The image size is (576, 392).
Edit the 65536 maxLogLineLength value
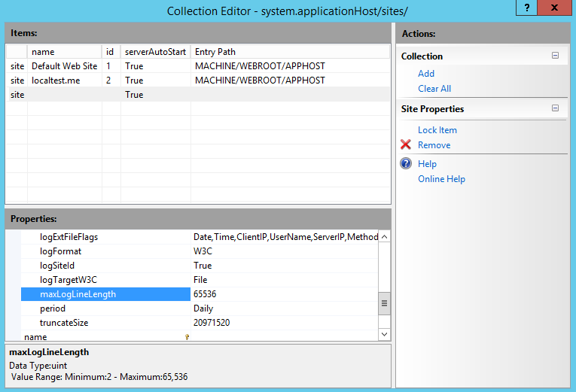pyautogui.click(x=285, y=294)
